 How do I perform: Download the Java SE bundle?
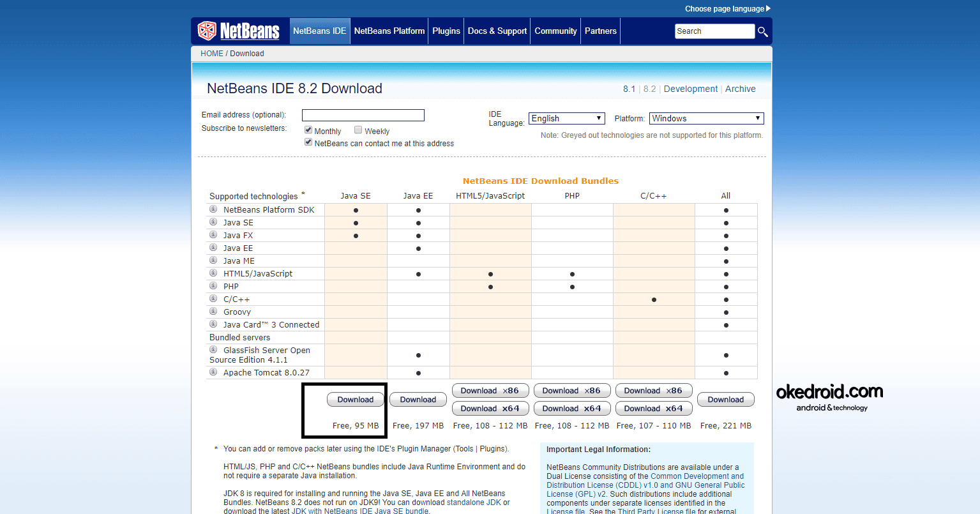click(356, 400)
